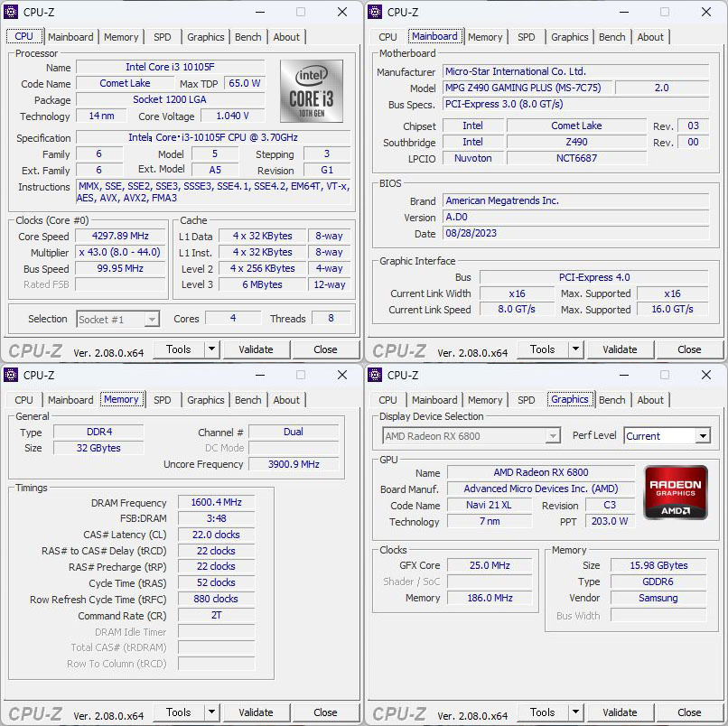The height and width of the screenshot is (726, 728).
Task: Open Tools dropdown arrow in Mainboard window
Action: [x=575, y=349]
